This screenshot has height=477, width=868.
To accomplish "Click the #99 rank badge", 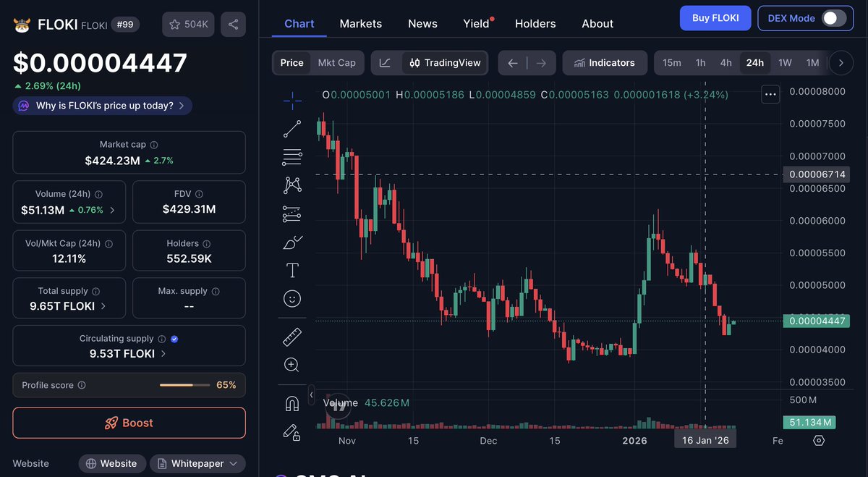I will [x=127, y=25].
